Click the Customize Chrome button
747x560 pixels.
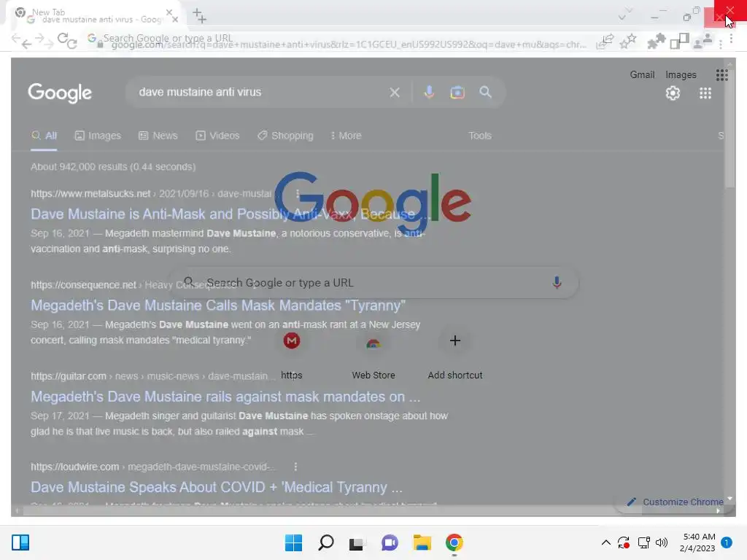pos(675,502)
